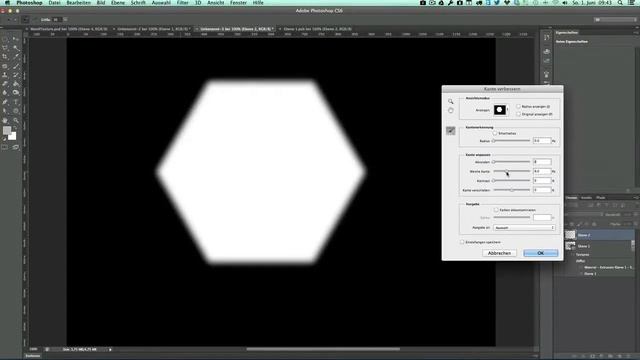The height and width of the screenshot is (360, 640).
Task: Check Einstellungen speichern option
Action: coord(462,242)
